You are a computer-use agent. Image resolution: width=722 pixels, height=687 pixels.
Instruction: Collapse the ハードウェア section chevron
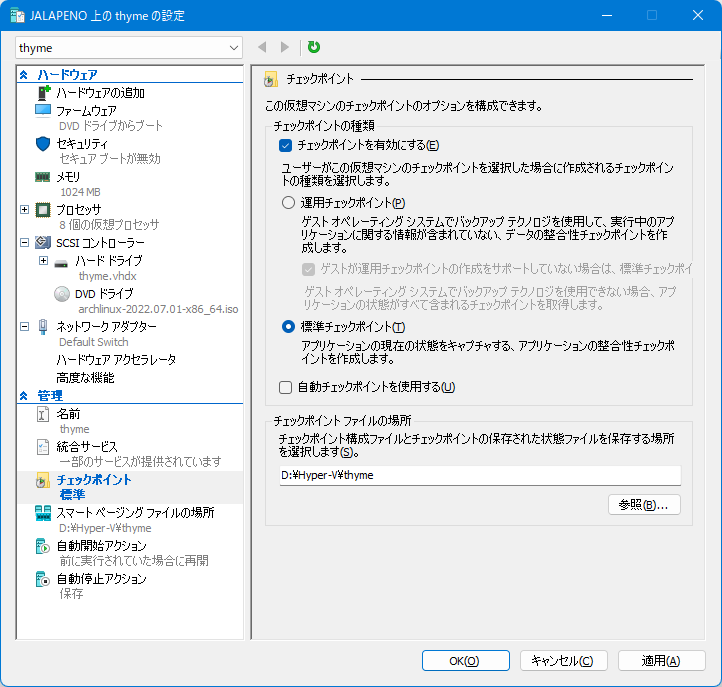(x=24, y=75)
